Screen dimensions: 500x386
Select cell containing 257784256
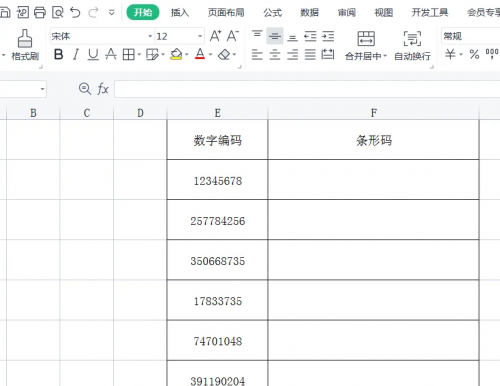click(x=217, y=220)
